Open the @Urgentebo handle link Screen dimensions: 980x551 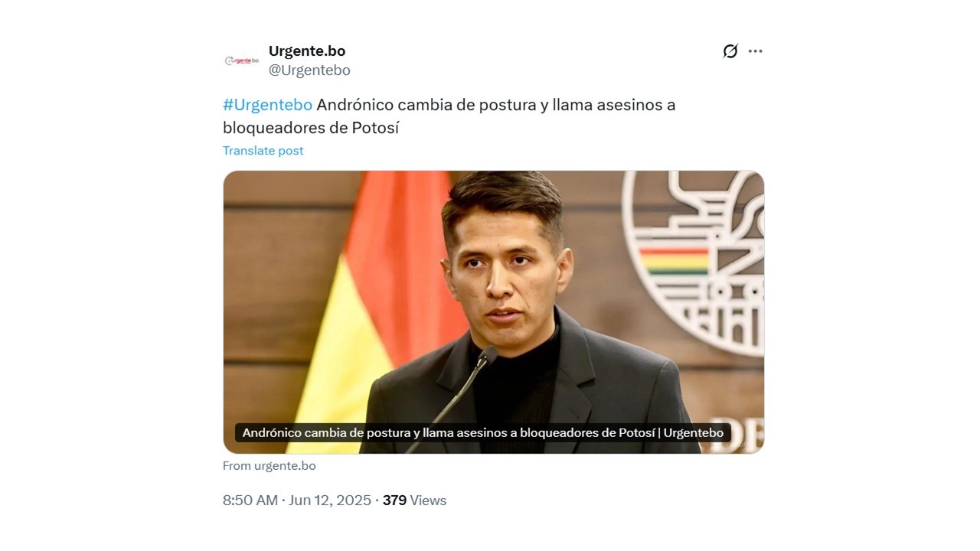[x=309, y=70]
